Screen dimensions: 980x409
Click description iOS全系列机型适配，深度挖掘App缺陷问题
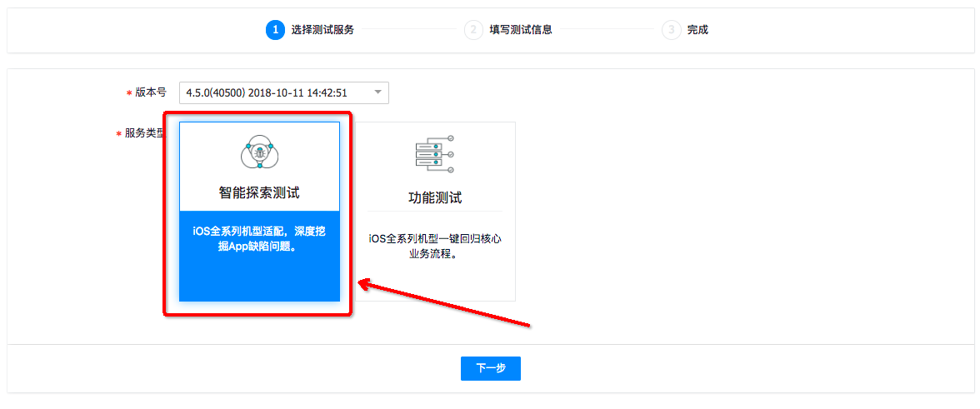(x=259, y=238)
